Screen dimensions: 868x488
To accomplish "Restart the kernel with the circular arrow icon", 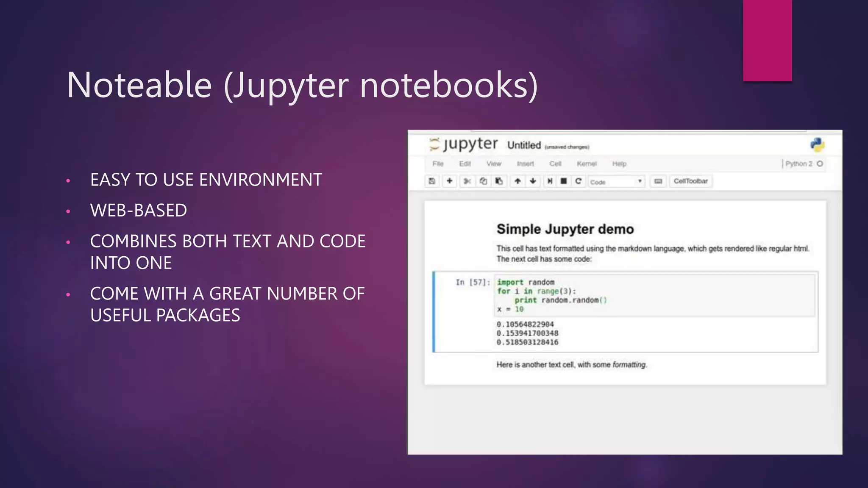I will click(x=579, y=181).
